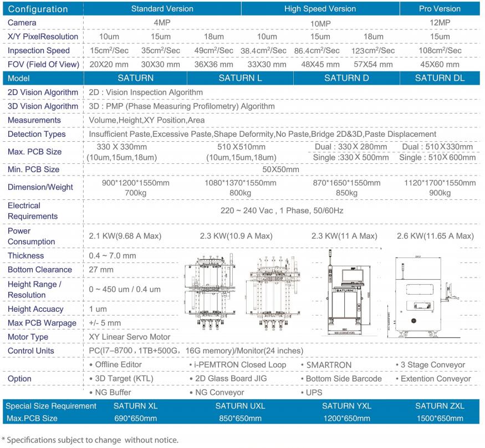Select "Volume,Height,XY Position,Area" measurements text
The image size is (485, 448).
click(147, 120)
